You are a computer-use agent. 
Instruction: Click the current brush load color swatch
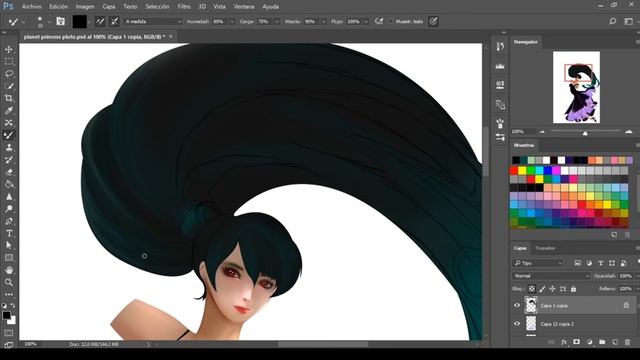coord(80,22)
